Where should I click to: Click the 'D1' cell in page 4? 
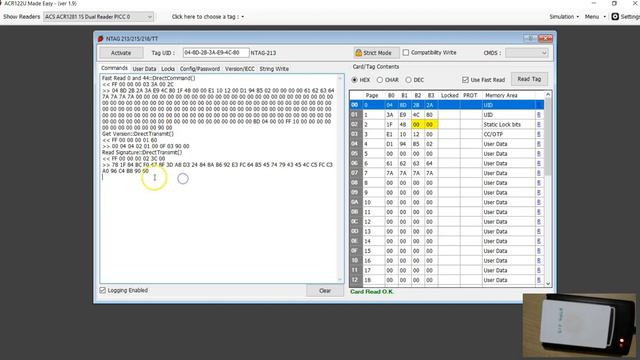pyautogui.click(x=390, y=144)
